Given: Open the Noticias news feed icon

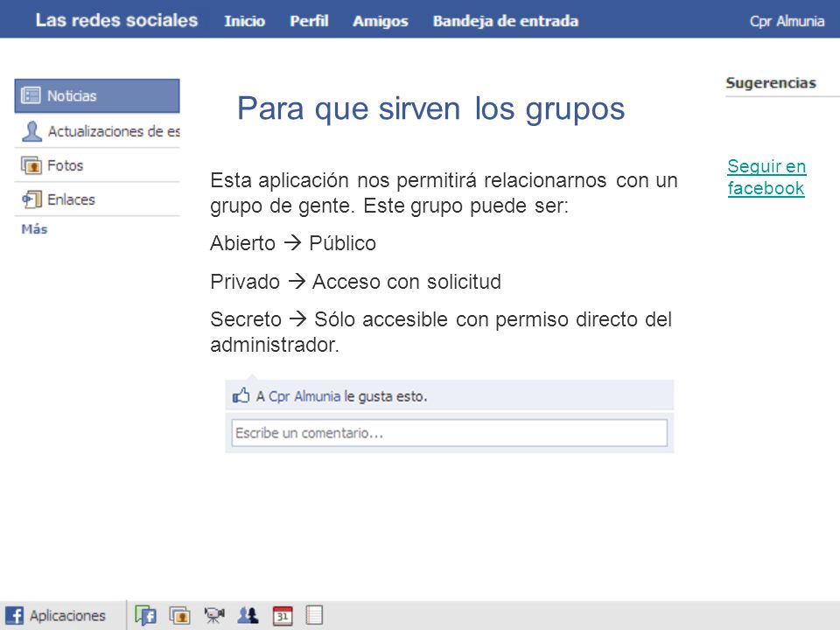Looking at the screenshot, I should 31,95.
